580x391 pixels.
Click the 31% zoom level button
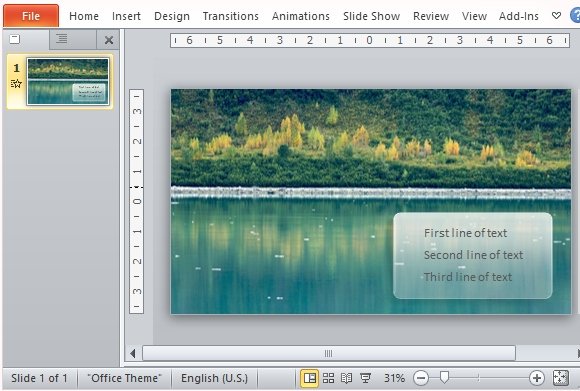394,378
